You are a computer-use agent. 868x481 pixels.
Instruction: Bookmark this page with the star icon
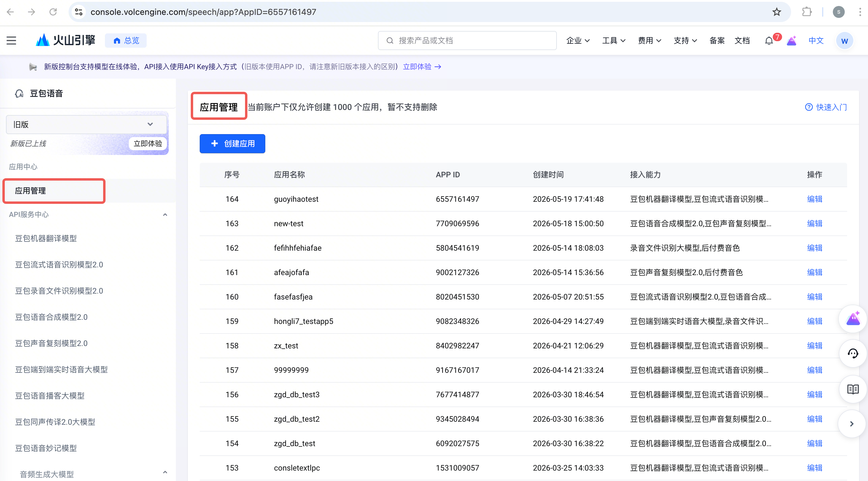777,12
